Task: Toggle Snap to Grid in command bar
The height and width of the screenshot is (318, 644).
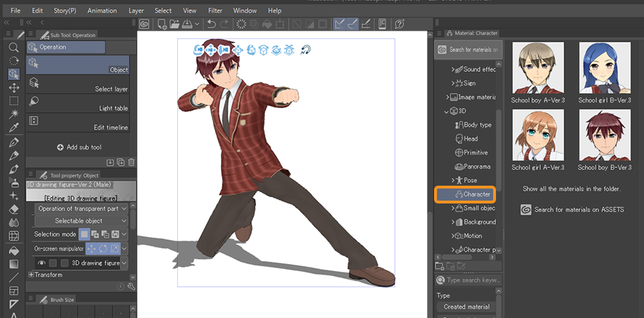Action: [366, 24]
